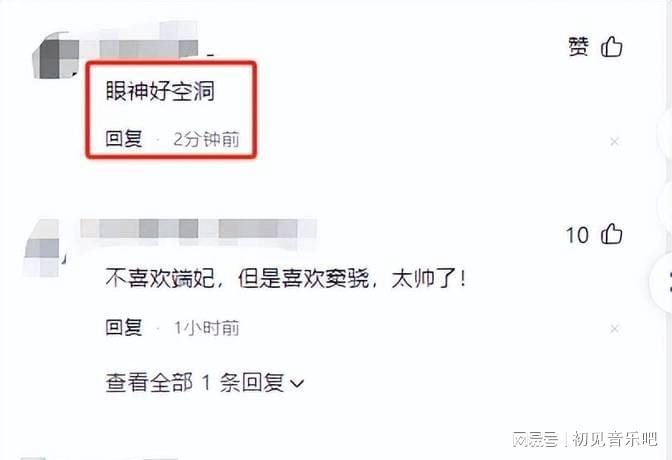This screenshot has height=460, width=672.
Task: Select the comment text "眼神好空洞"
Action: (160, 91)
